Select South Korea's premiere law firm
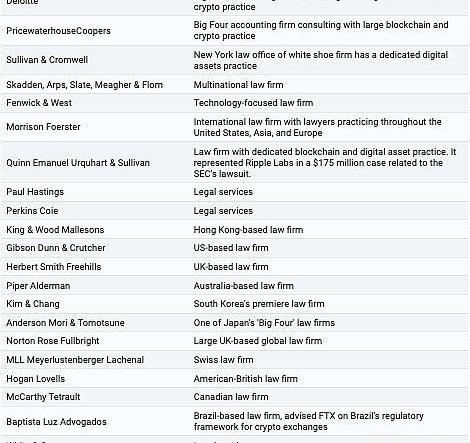This screenshot has height=443, width=470. point(259,304)
